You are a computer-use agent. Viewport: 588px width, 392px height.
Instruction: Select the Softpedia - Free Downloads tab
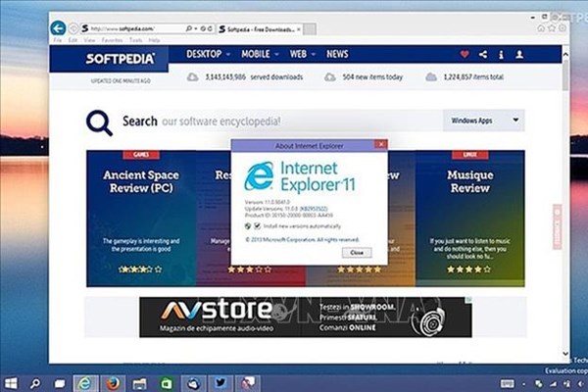tap(258, 28)
